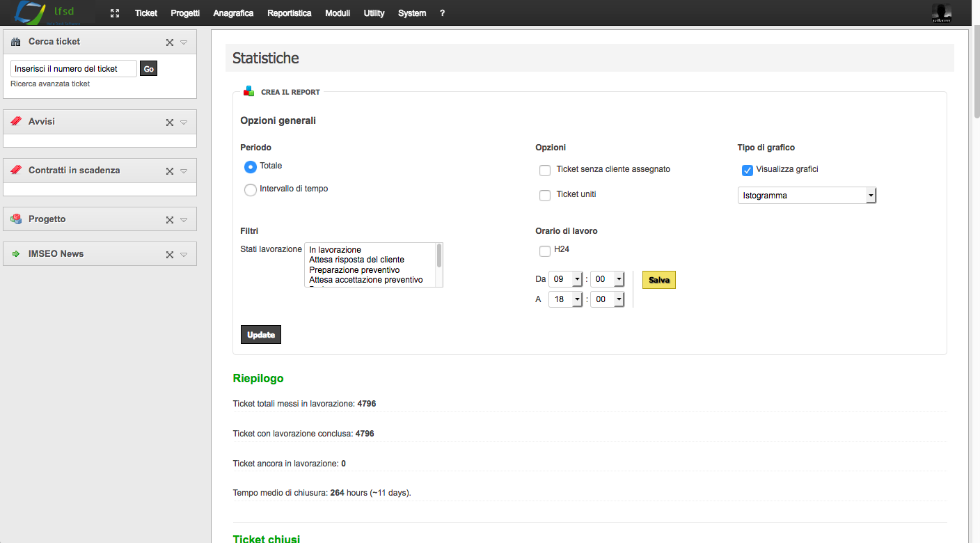Open the Anagrafica menu
This screenshot has width=980, height=543.
coord(233,13)
